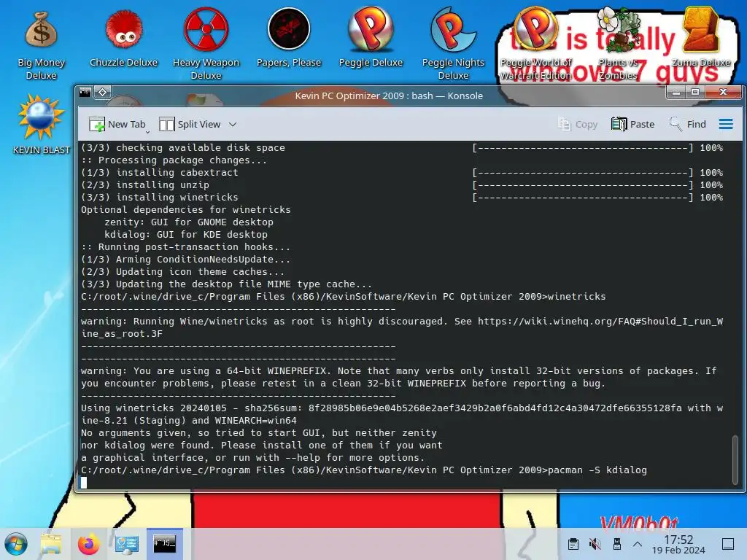Click 'installing unzip' output line
This screenshot has height=560, width=747.
point(145,184)
